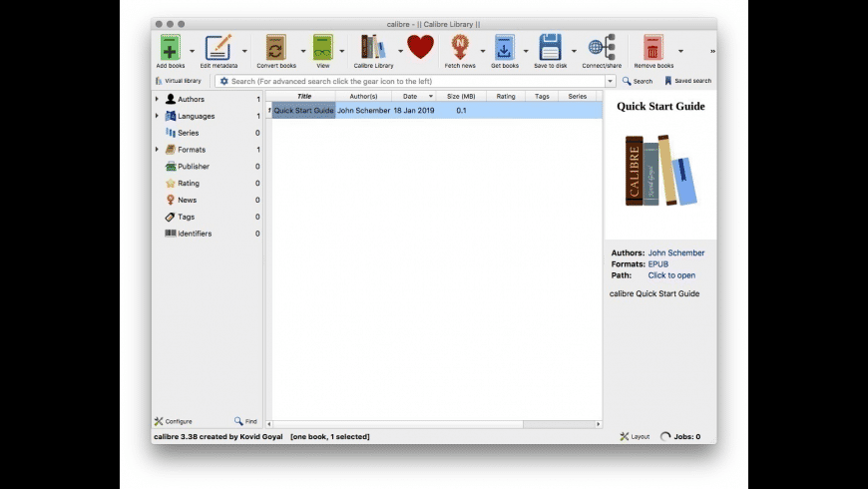
Task: Select Languages in tag browser
Action: (196, 117)
